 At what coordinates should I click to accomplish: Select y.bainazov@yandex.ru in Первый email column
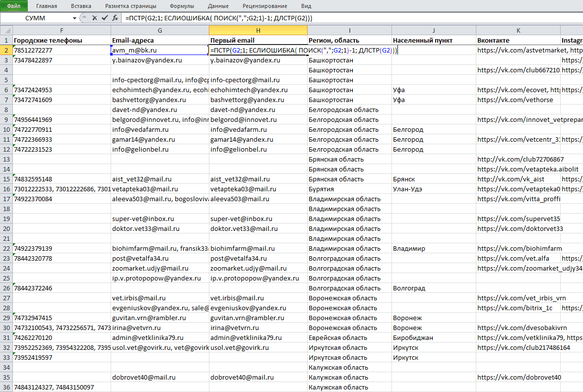(258, 60)
